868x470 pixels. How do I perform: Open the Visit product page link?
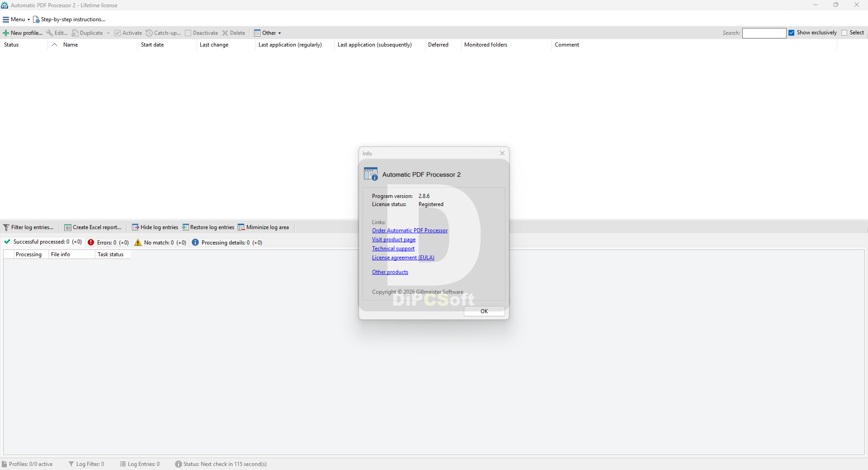click(394, 240)
